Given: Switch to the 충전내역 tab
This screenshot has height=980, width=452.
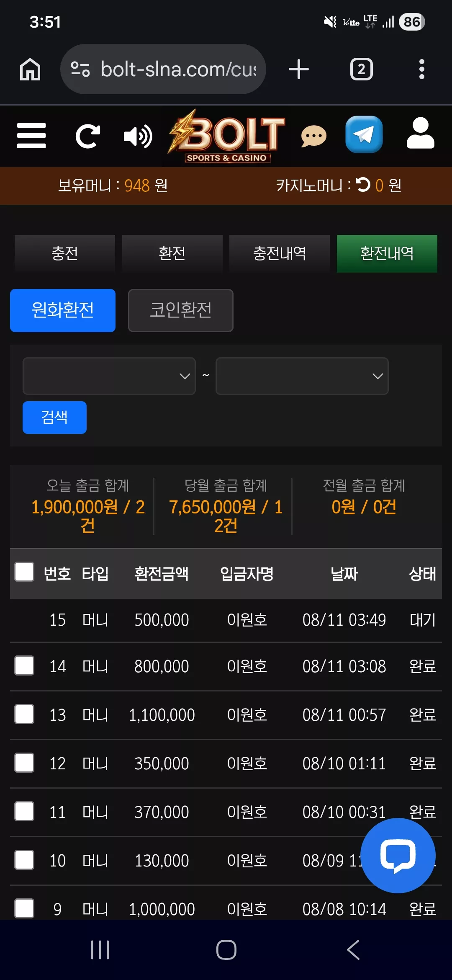Looking at the screenshot, I should pyautogui.click(x=280, y=254).
